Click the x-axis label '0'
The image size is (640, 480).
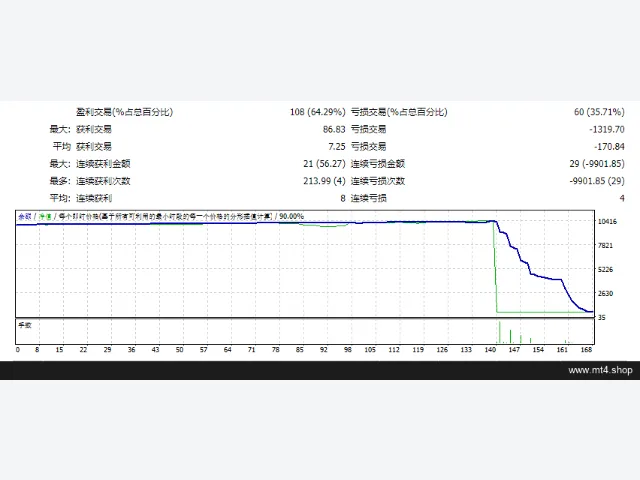(x=18, y=350)
